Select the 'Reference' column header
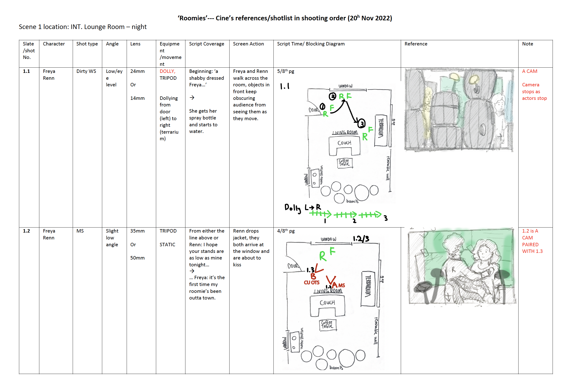Image resolution: width=567 pixels, height=392 pixels. 416,44
